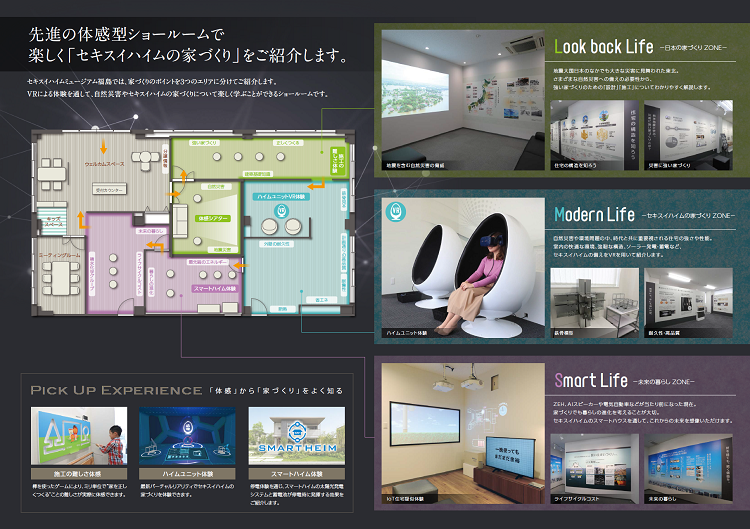
Task: Click the orange arrow next to 最先端のエネルギー label
Action: click(x=241, y=265)
